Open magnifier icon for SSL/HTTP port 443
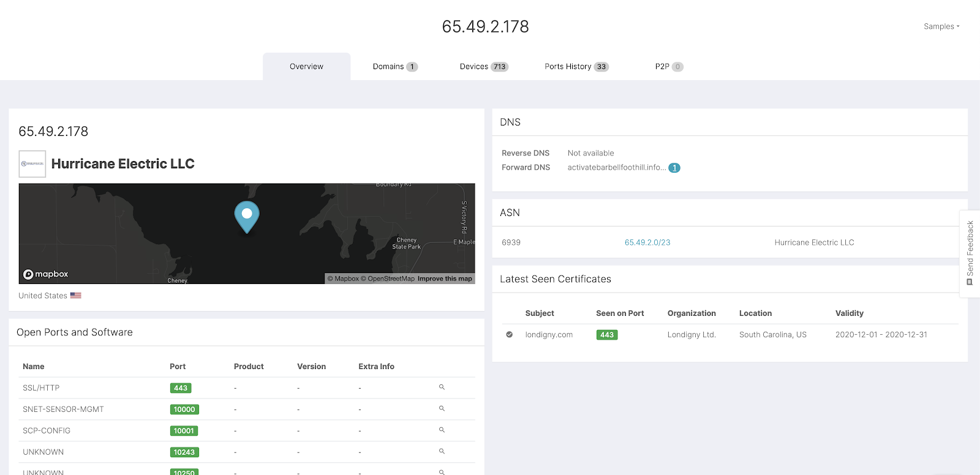The height and width of the screenshot is (475, 980). click(x=442, y=387)
